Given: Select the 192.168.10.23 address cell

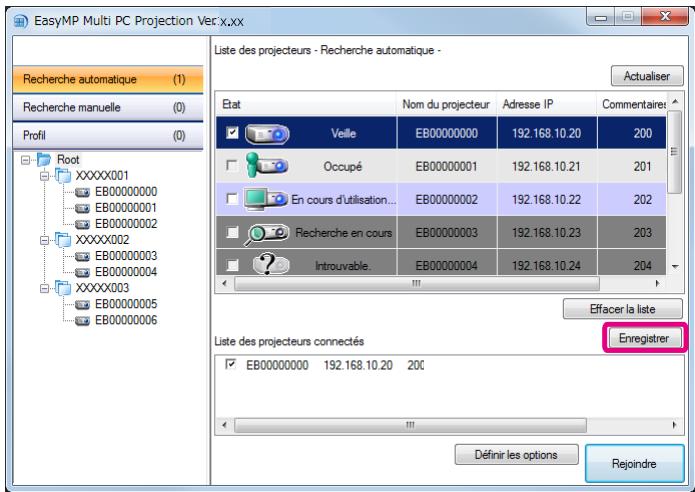Looking at the screenshot, I should tap(547, 232).
